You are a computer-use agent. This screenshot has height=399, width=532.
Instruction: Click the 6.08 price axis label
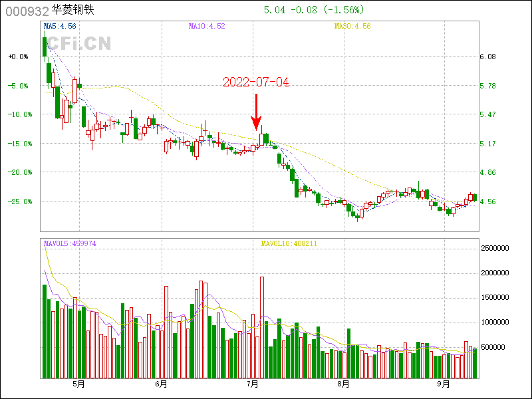click(487, 57)
